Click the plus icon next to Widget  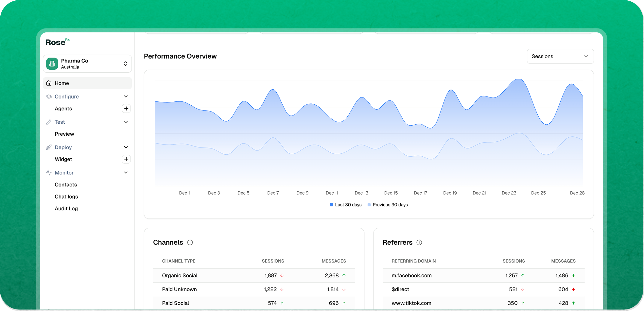click(126, 159)
